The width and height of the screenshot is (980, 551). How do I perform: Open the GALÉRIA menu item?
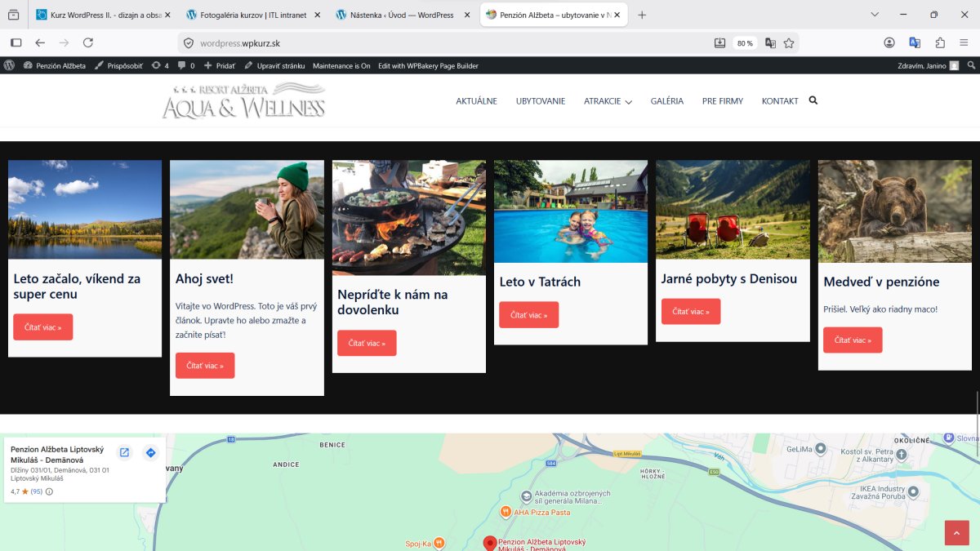[x=667, y=101]
